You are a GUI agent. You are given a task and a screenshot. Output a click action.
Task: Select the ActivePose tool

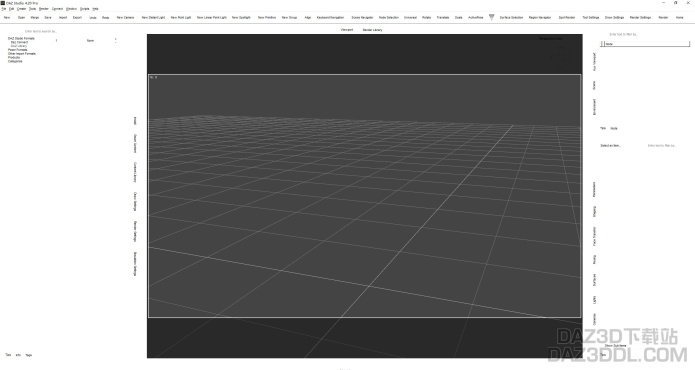[476, 18]
